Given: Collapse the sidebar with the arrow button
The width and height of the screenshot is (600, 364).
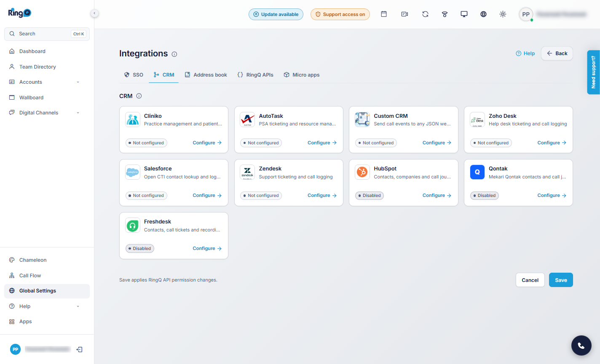Looking at the screenshot, I should pos(94,13).
